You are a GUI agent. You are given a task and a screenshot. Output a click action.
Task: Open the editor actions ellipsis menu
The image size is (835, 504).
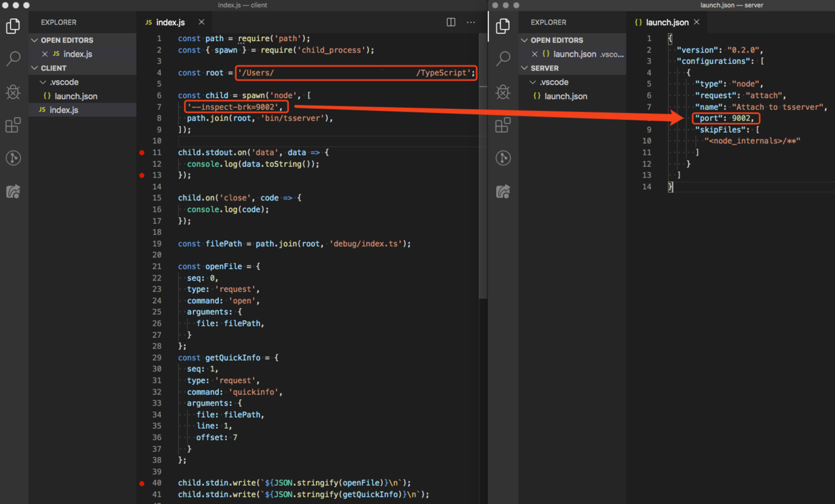[x=471, y=22]
